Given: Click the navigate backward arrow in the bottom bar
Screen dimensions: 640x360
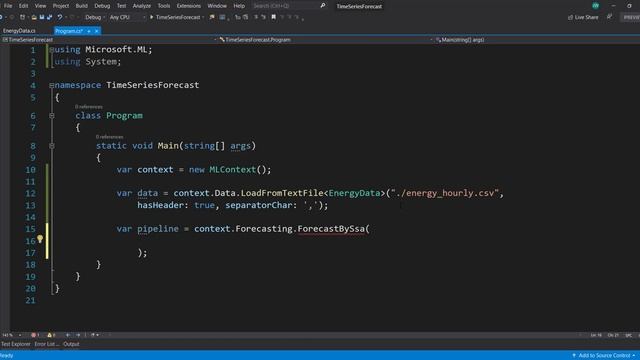Looking at the screenshot, I should (x=68, y=335).
